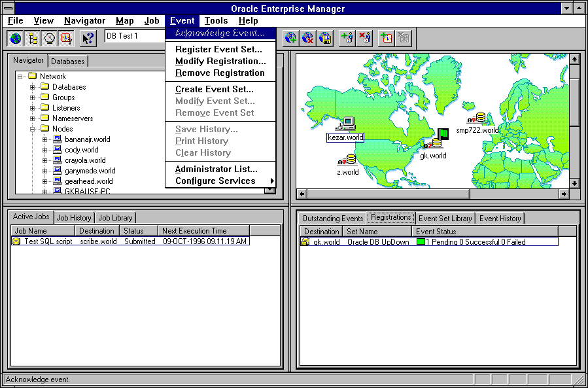Select cody.world in the Navigator tree
The height and width of the screenshot is (388, 588).
[x=82, y=150]
